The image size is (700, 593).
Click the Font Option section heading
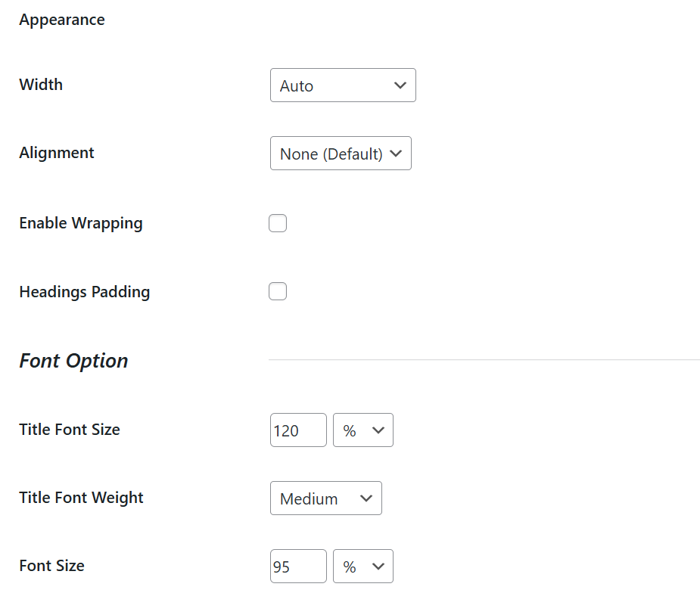point(73,361)
